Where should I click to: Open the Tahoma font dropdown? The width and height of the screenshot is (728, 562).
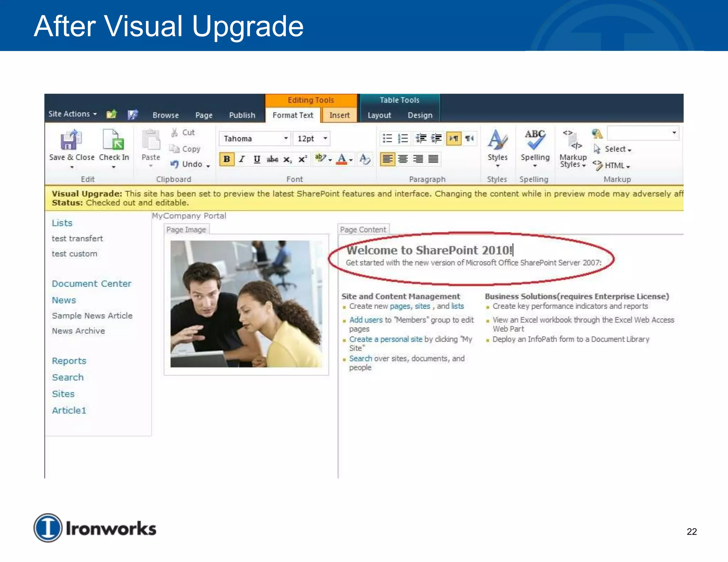[x=286, y=139]
